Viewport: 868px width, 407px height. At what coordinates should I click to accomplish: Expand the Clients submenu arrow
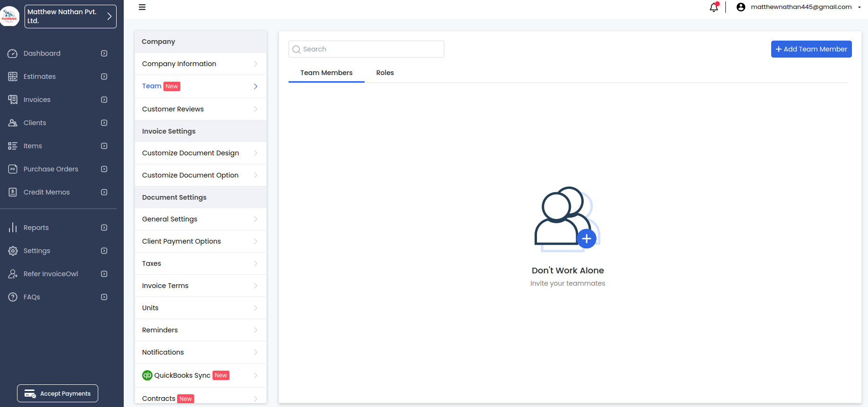104,123
